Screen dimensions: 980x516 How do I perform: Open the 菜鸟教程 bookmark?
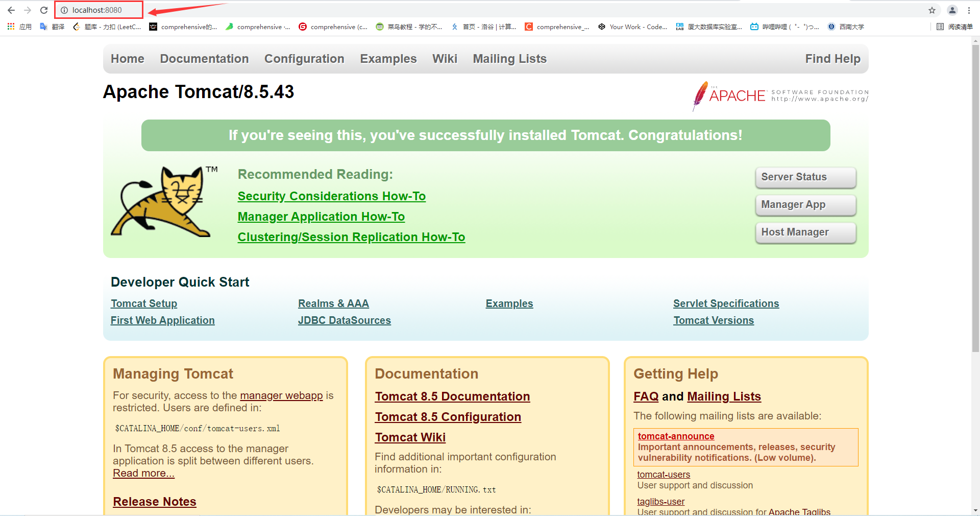point(409,27)
